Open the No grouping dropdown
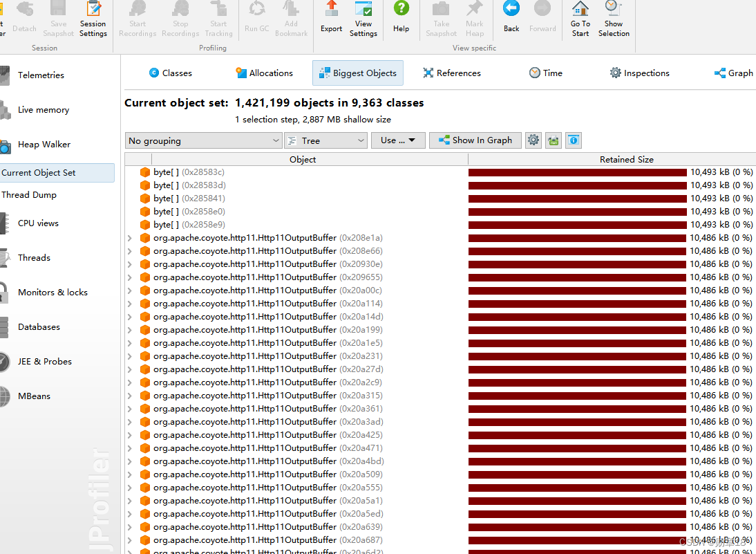 (x=203, y=140)
